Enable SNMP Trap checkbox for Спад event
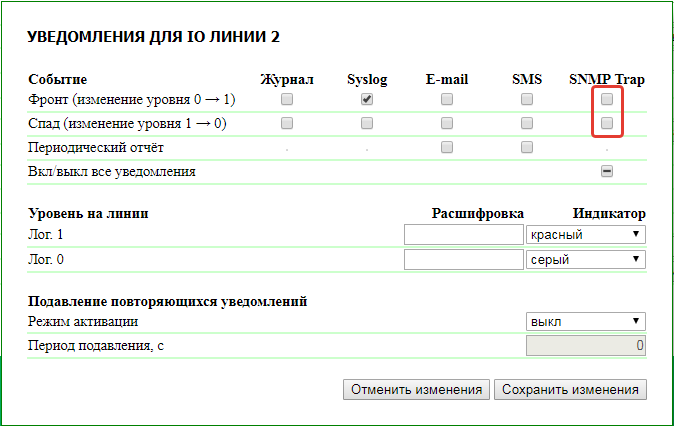674x426 pixels. point(607,123)
